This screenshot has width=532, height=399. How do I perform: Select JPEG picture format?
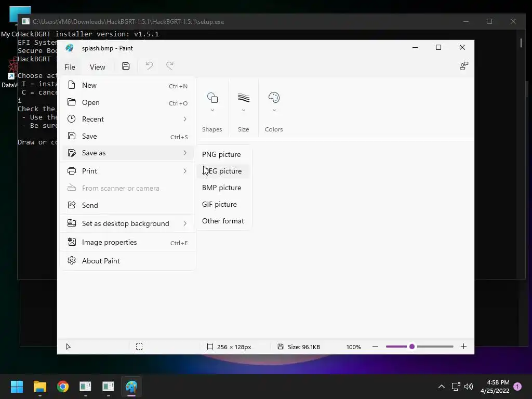pos(224,171)
